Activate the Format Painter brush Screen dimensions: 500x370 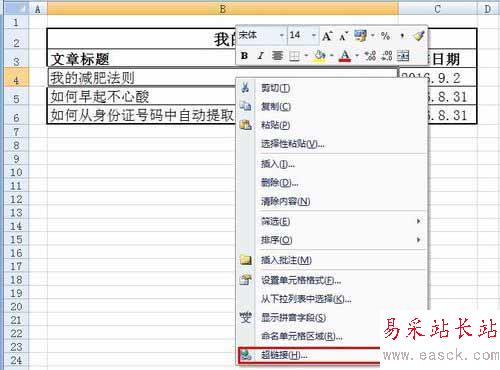[419, 35]
